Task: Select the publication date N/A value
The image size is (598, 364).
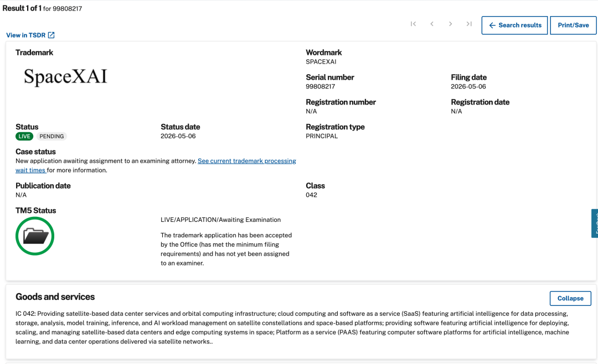Action: tap(21, 195)
